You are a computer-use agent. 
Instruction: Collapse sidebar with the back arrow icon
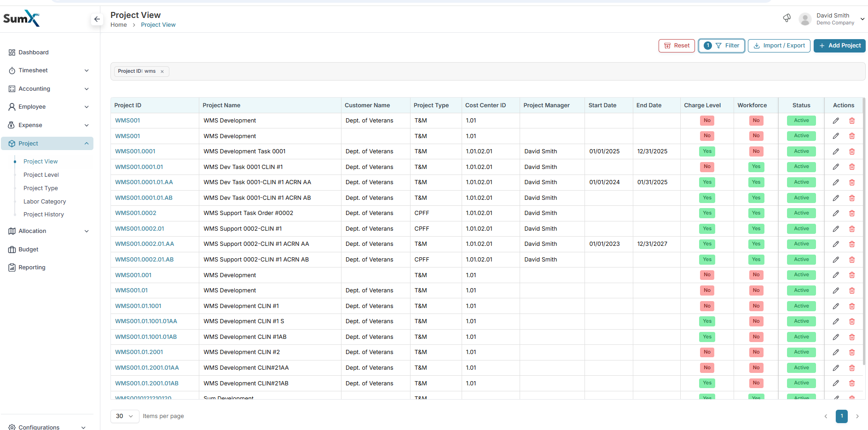pyautogui.click(x=97, y=19)
